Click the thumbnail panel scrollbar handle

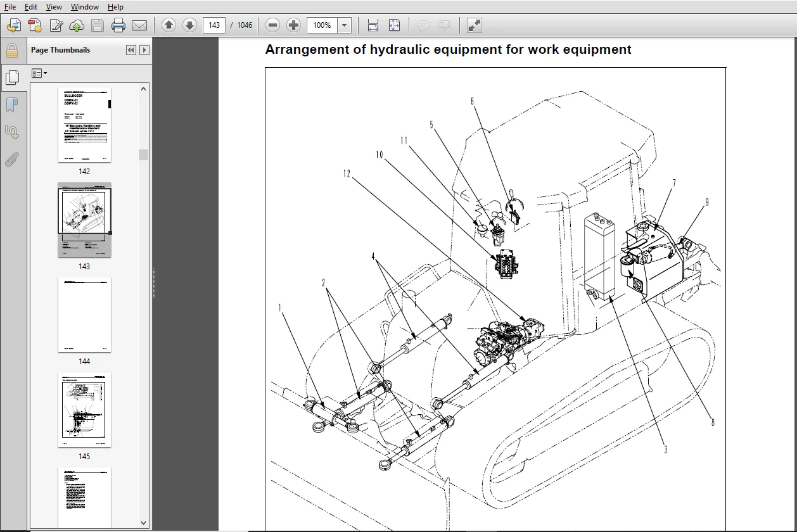144,155
